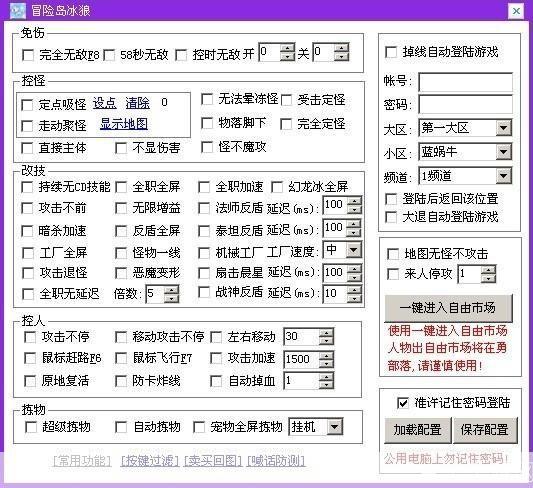This screenshot has height=488, width=533.
Task: Adjust 攻击加速 value 1500 stepper arrows
Action: [x=326, y=360]
